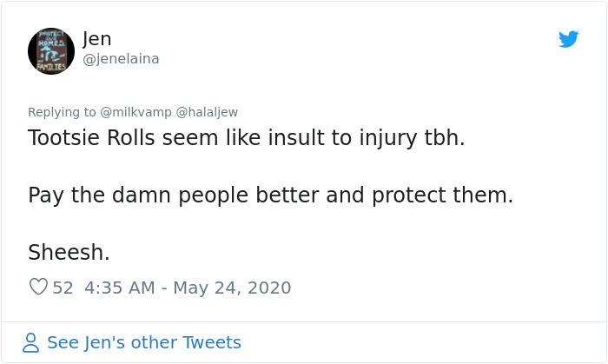Click the person silhouette icon in the footer
Image resolution: width=608 pixels, height=364 pixels.
click(31, 343)
